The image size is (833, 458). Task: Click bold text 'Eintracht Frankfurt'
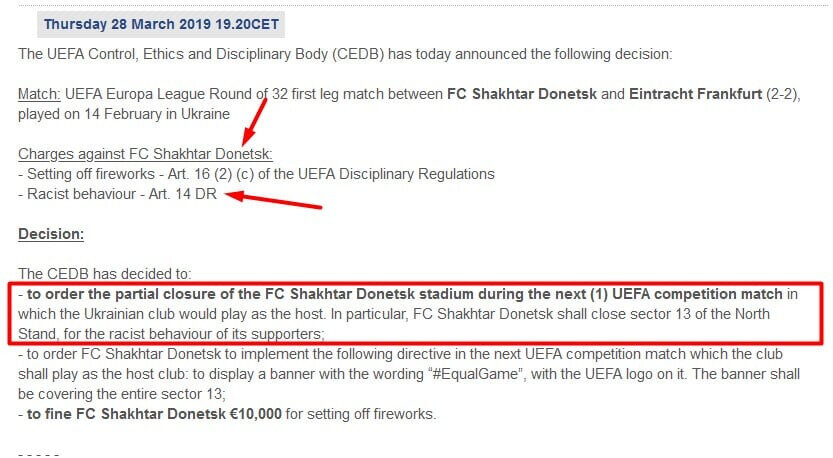[x=695, y=94]
